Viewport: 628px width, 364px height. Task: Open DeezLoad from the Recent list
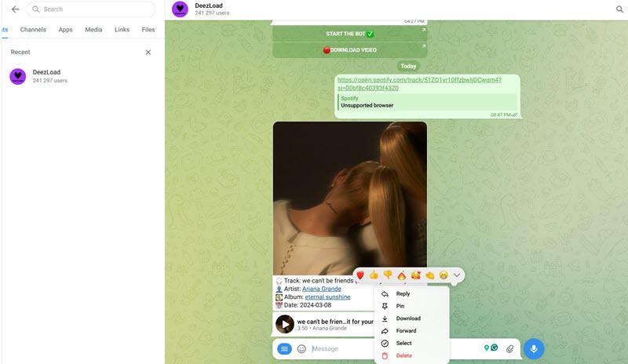point(82,76)
